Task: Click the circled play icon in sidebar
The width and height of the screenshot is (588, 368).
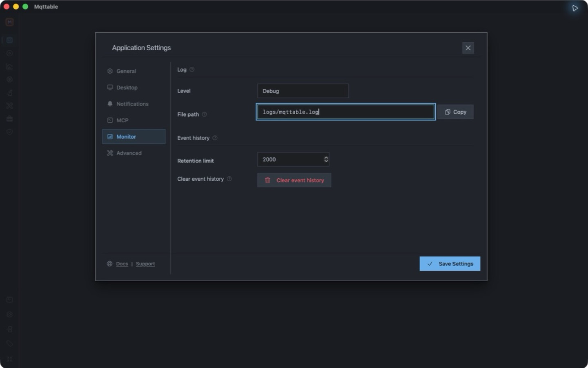Action: click(x=9, y=53)
